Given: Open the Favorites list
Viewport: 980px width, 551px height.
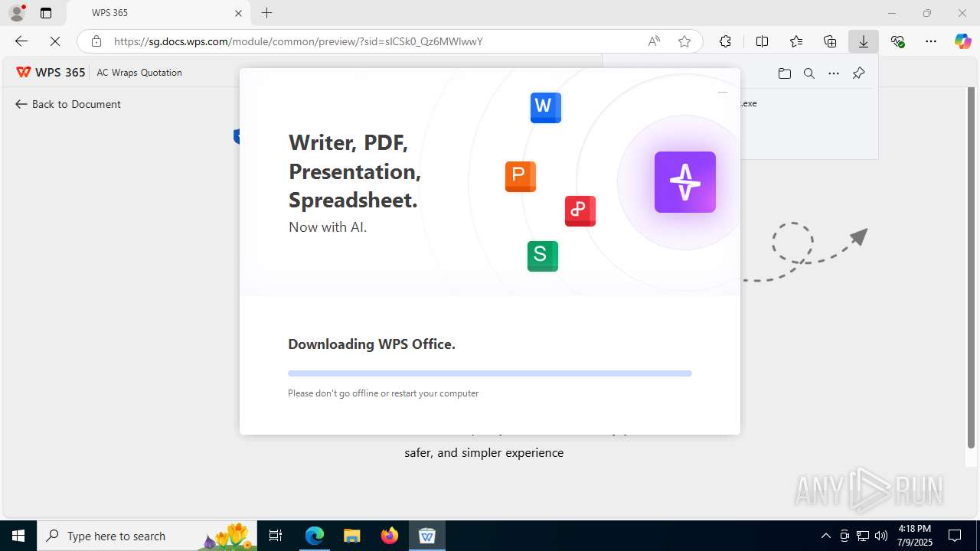Looking at the screenshot, I should tap(796, 41).
